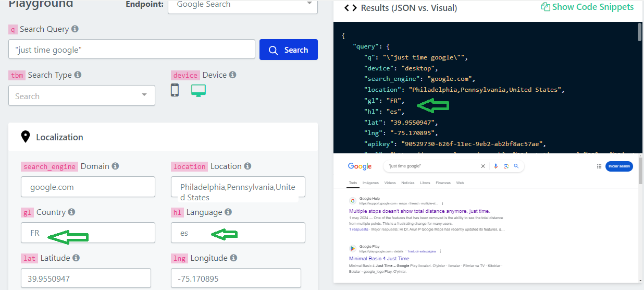Open 'Minimal Basic 4 Just Time' result
This screenshot has height=290, width=644.
tap(379, 258)
